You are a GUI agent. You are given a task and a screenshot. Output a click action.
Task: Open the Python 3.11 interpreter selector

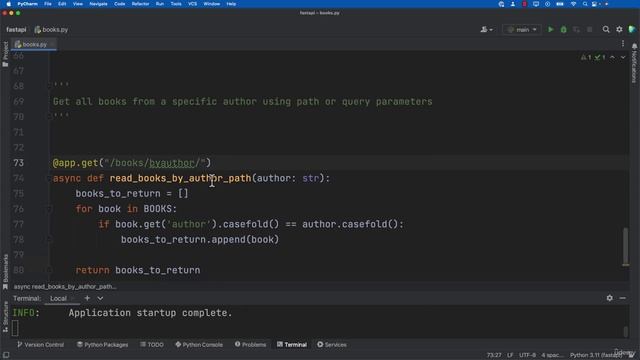596,355
